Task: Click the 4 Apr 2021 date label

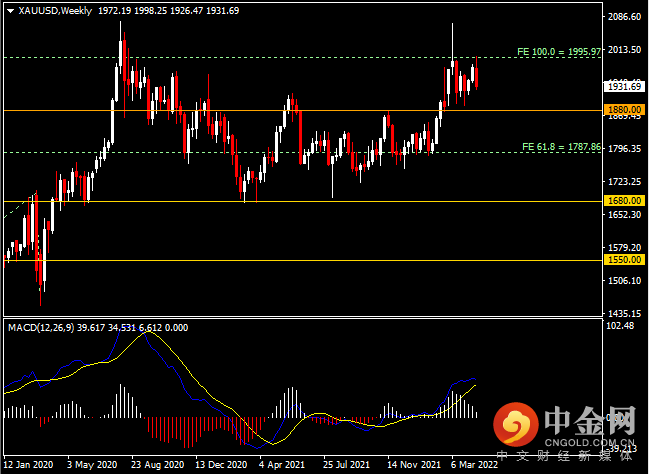Action: point(282,464)
